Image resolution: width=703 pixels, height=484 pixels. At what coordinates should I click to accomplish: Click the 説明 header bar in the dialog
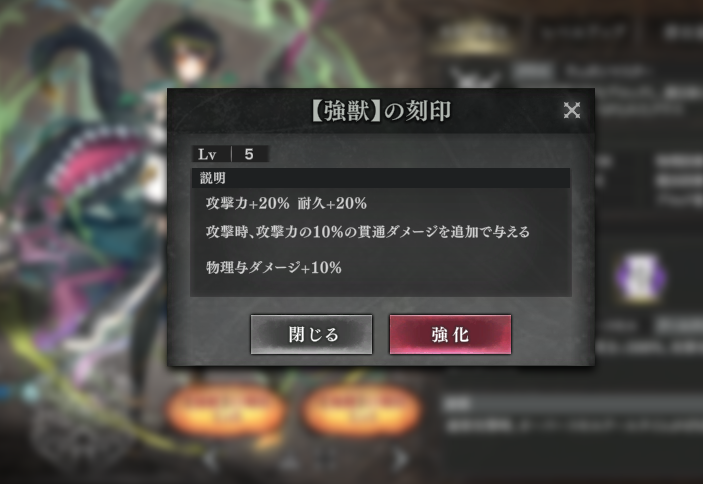click(381, 178)
